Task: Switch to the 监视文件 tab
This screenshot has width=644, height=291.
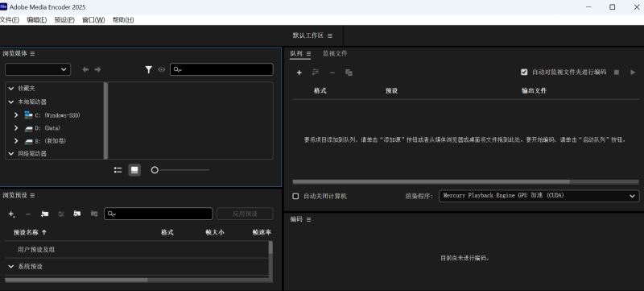Action: [x=335, y=53]
